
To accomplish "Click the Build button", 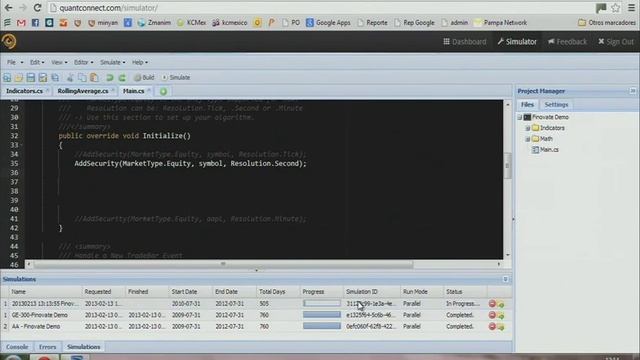I will (144, 77).
